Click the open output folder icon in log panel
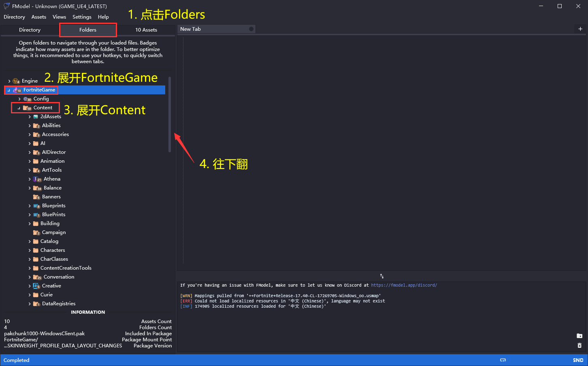Screen dimensions: 588x366 [x=579, y=336]
